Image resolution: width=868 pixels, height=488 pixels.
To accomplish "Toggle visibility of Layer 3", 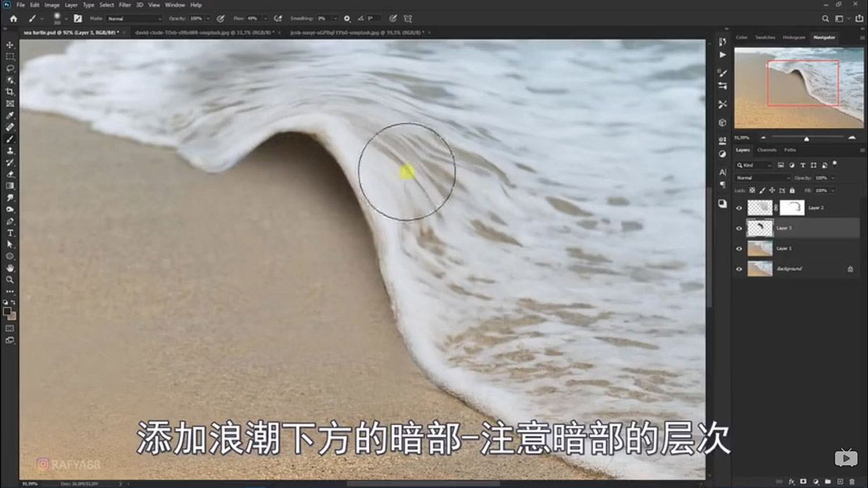I will (x=739, y=228).
